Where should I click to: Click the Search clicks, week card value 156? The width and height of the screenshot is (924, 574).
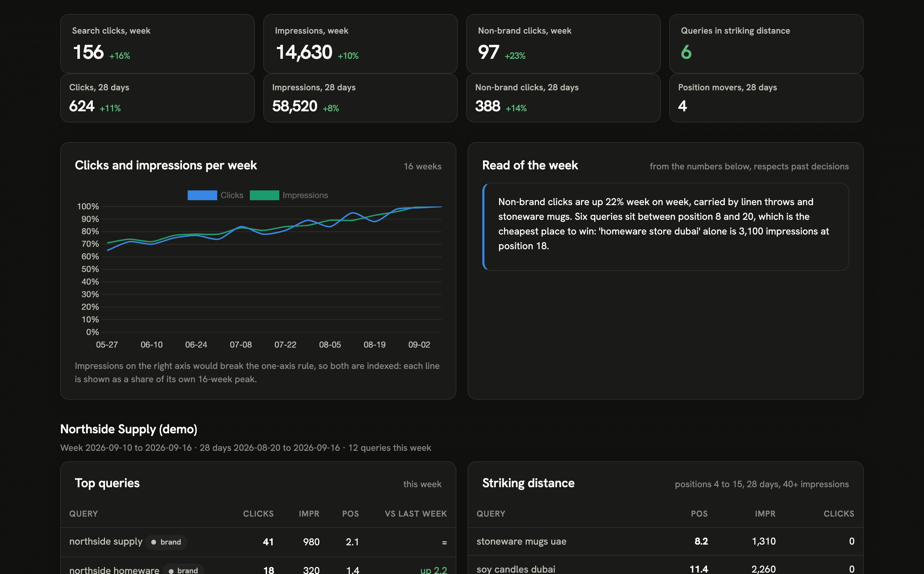[88, 52]
